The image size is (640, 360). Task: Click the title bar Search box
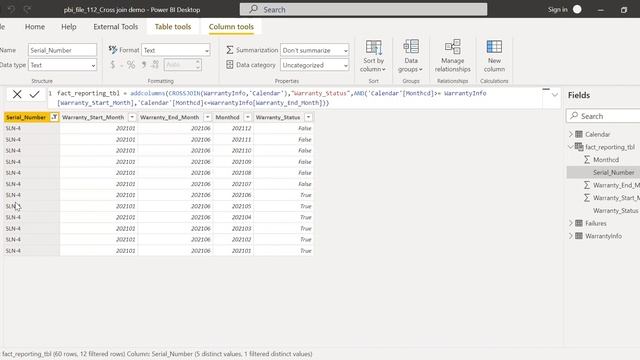363,9
